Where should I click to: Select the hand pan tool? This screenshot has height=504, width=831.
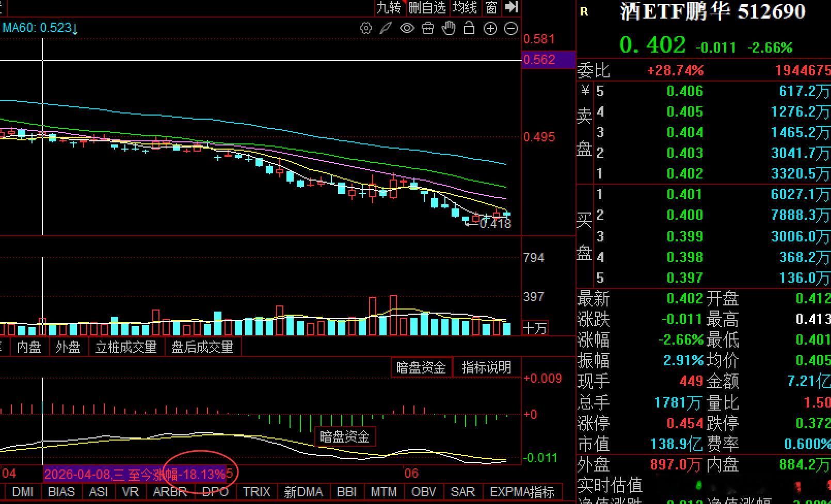coord(449,28)
